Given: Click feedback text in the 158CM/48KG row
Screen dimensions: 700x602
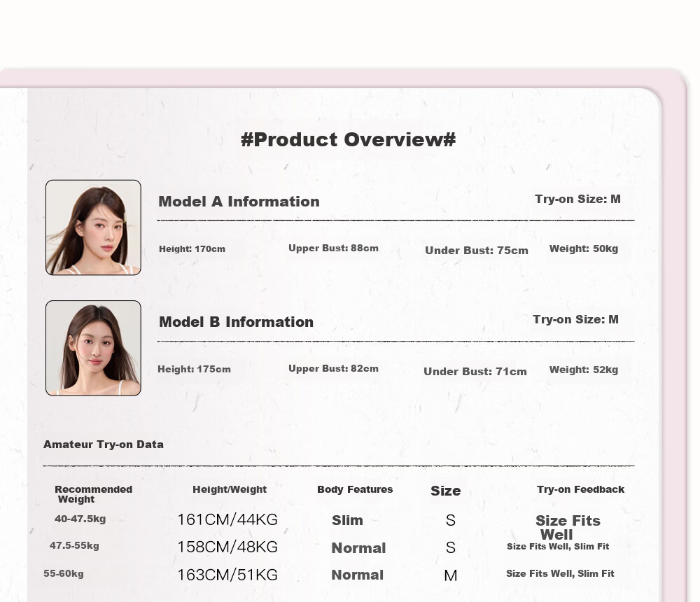Looking at the screenshot, I should pos(558,547).
